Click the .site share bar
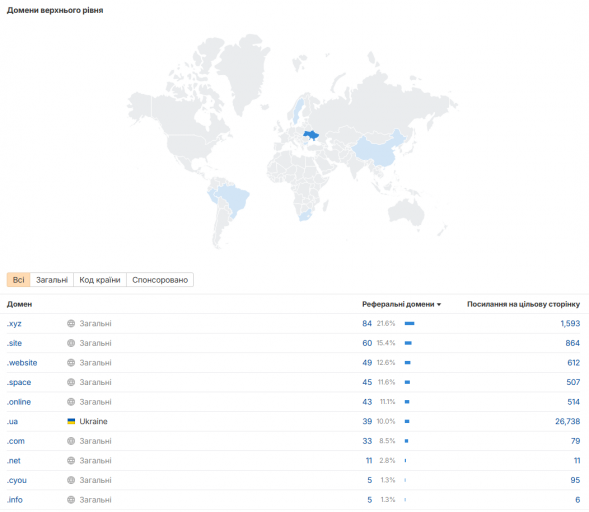The height and width of the screenshot is (512, 589). tap(408, 343)
